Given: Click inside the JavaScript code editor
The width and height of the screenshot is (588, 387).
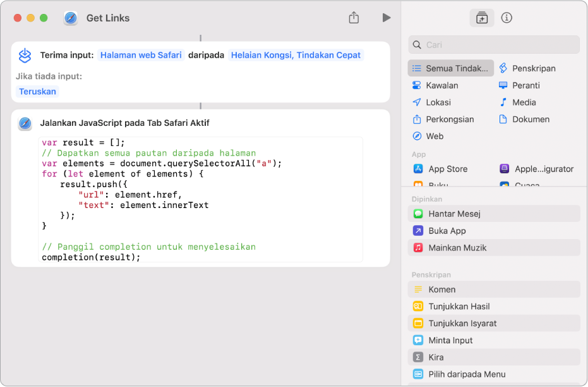Looking at the screenshot, I should (x=200, y=199).
